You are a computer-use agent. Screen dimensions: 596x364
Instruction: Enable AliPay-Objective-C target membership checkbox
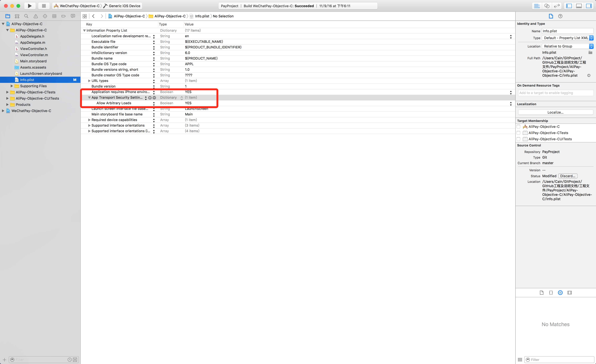[518, 127]
